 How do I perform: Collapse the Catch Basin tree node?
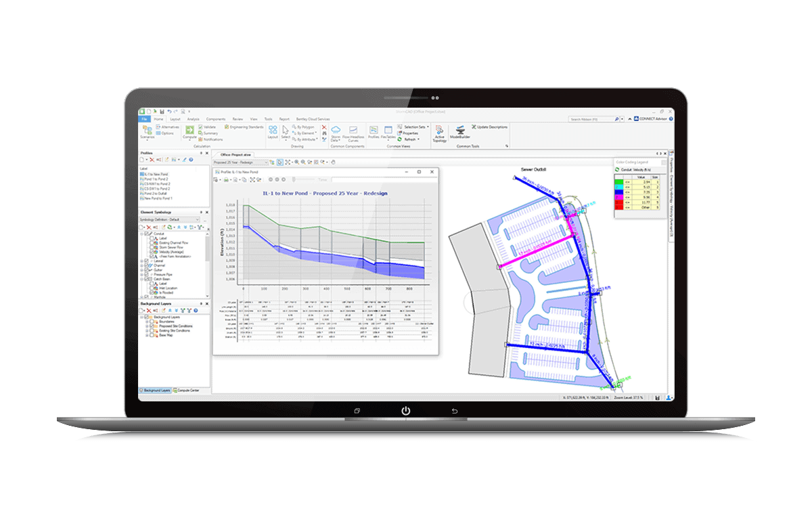[141, 279]
